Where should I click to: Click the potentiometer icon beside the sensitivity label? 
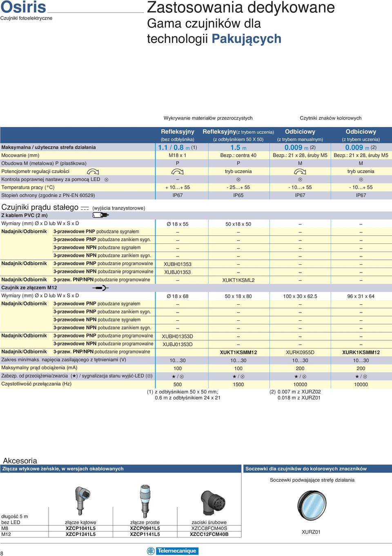93,172
